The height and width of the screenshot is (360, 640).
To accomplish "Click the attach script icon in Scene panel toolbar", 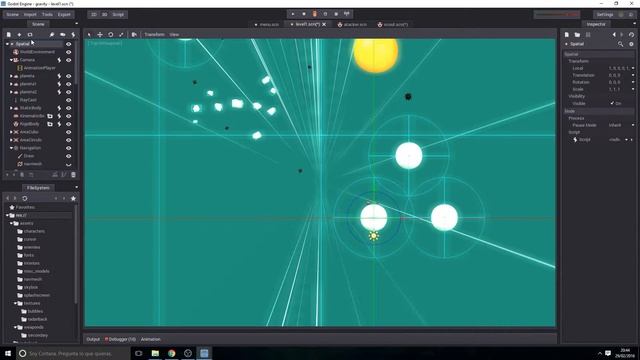I will tap(73, 35).
